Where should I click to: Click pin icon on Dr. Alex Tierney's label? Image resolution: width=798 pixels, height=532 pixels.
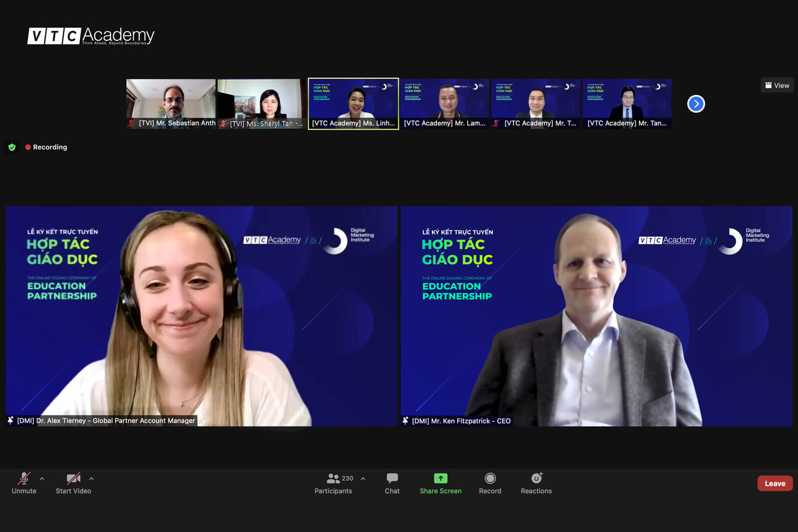pos(10,421)
